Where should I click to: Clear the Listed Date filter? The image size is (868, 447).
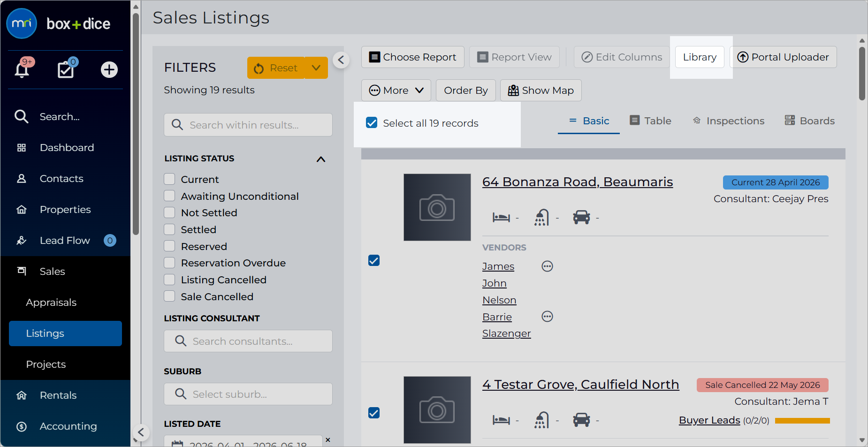click(328, 440)
